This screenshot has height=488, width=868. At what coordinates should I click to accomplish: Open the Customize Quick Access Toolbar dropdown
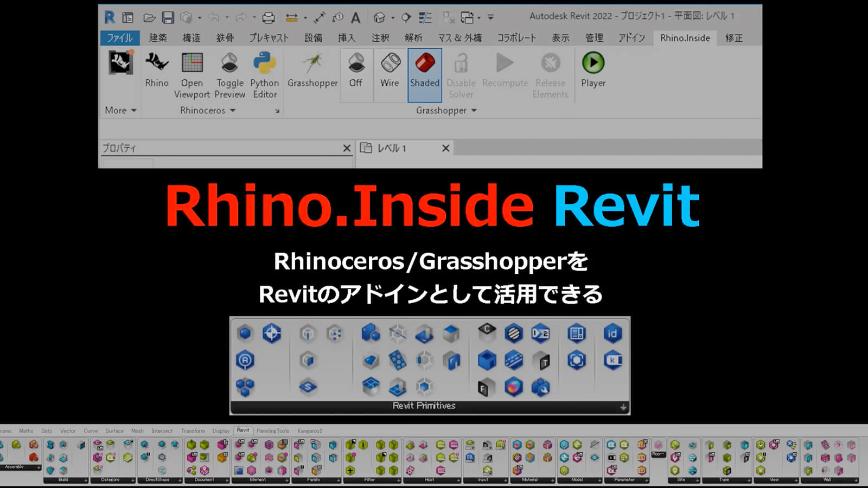pyautogui.click(x=490, y=18)
